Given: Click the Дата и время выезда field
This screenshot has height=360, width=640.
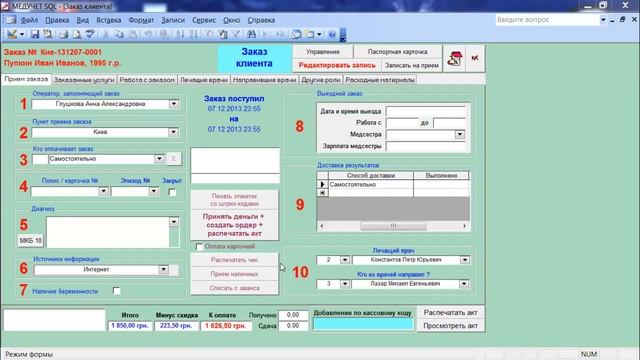Looking at the screenshot, I should [426, 111].
